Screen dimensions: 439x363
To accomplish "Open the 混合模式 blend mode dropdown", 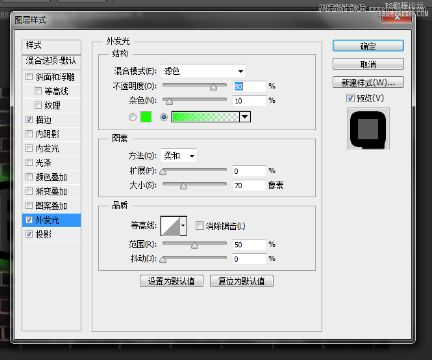I will coord(203,71).
